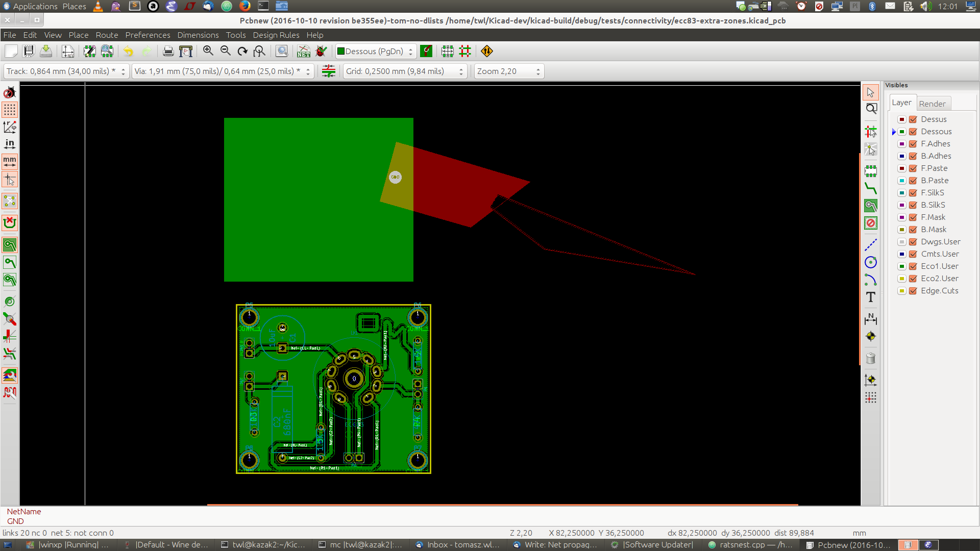The width and height of the screenshot is (980, 551).
Task: Click the print icon in the toolbar
Action: point(168,51)
